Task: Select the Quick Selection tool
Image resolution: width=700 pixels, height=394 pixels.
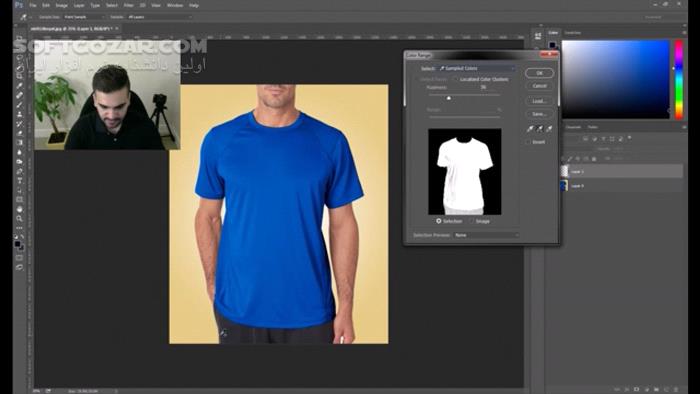Action: (x=19, y=67)
